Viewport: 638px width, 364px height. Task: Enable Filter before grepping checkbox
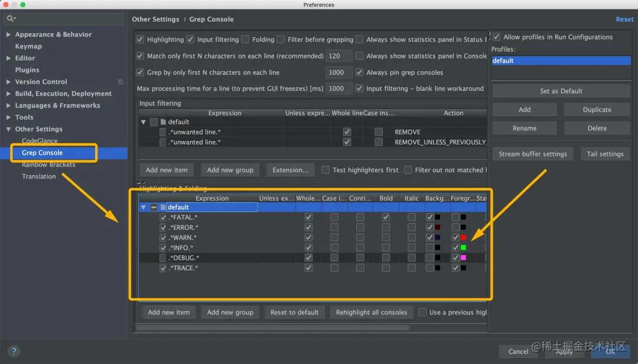(281, 40)
